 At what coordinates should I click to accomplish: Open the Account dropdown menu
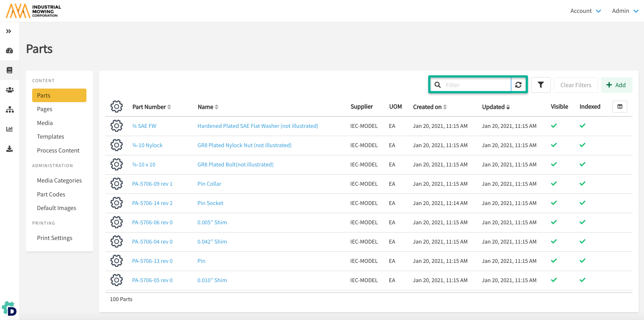tap(585, 11)
